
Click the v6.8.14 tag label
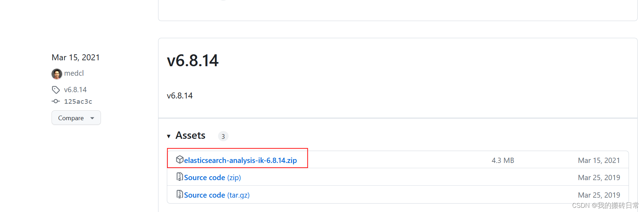[76, 90]
